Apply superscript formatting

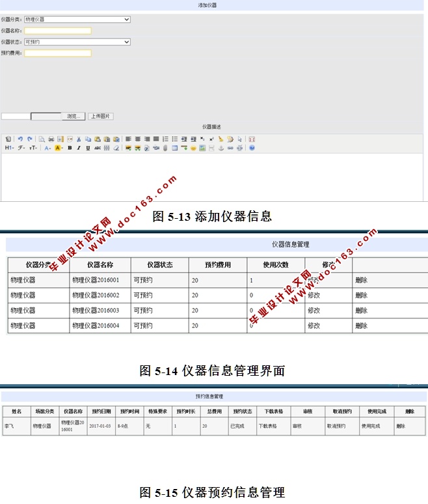pos(211,139)
